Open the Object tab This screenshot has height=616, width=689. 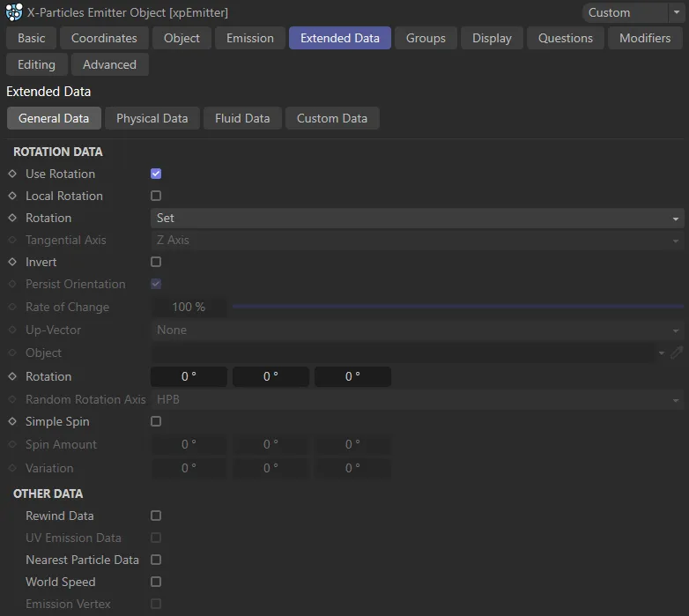182,38
